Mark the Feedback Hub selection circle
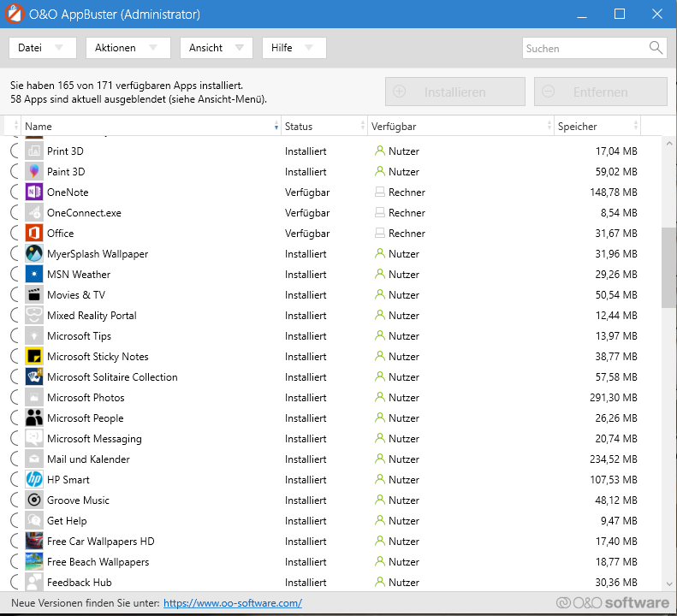Viewport: 677px width, 616px height. pyautogui.click(x=15, y=582)
